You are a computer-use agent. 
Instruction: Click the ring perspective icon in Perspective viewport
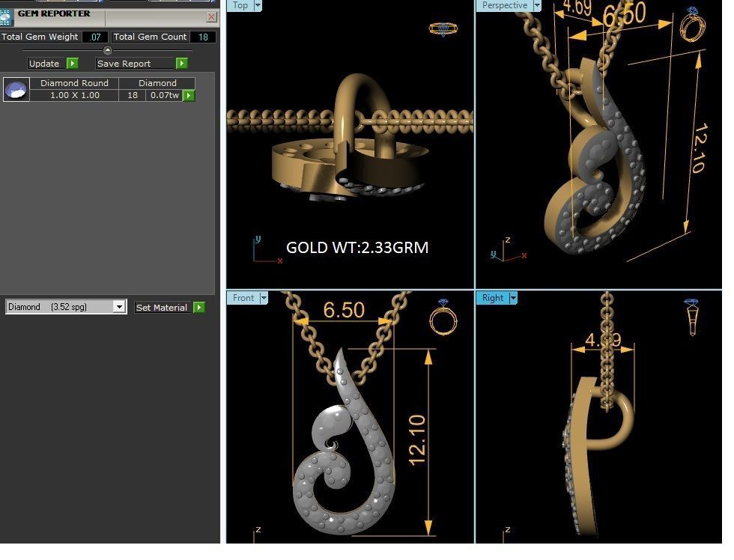[693, 23]
